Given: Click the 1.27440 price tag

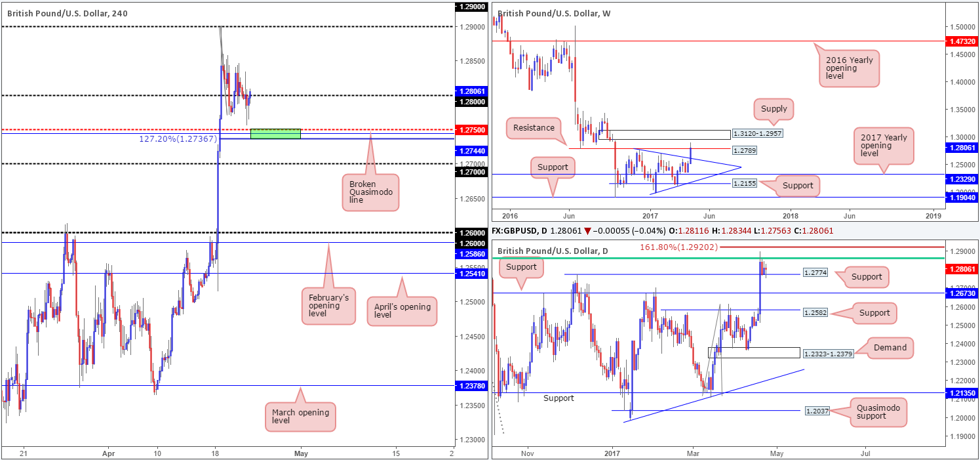Looking at the screenshot, I should click(471, 151).
